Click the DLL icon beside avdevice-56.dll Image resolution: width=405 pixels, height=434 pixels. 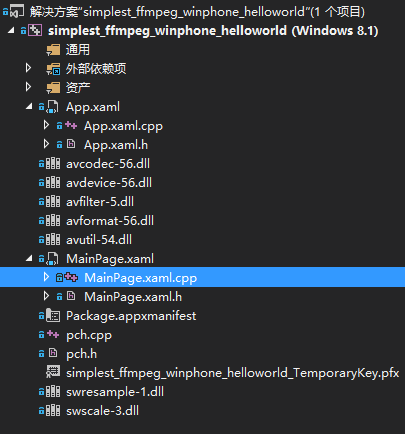(53, 183)
